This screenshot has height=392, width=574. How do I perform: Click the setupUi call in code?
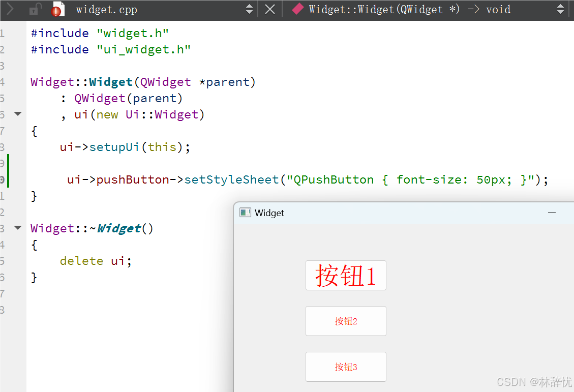114,147
